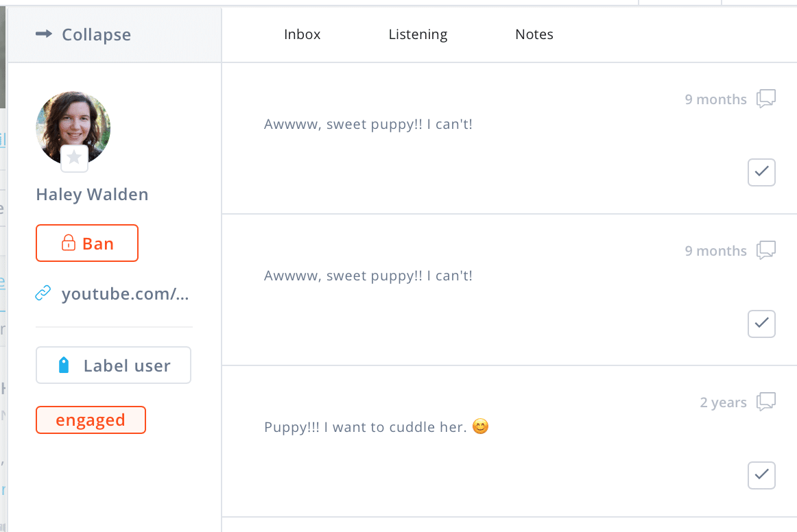Tick the checkbox on cuddle her comment
This screenshot has height=532, width=797.
(761, 475)
